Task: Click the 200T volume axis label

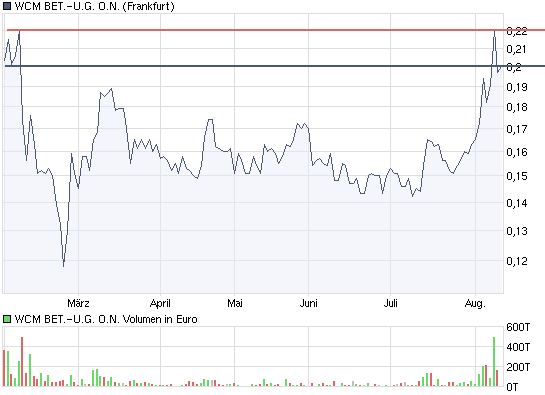Action: click(x=518, y=367)
